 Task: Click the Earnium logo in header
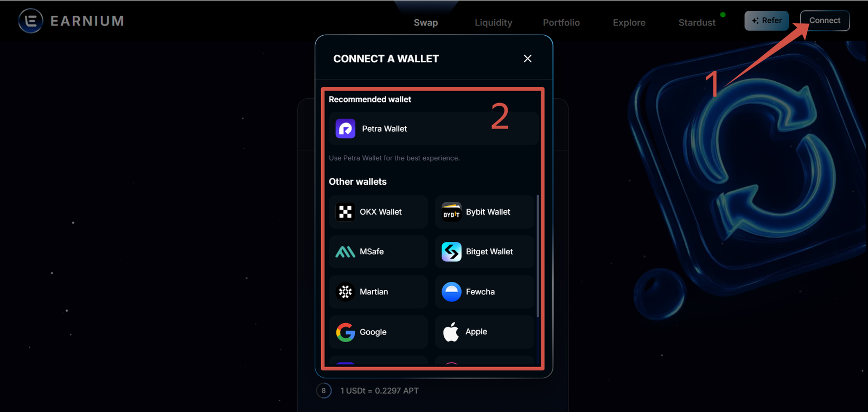pyautogui.click(x=71, y=21)
